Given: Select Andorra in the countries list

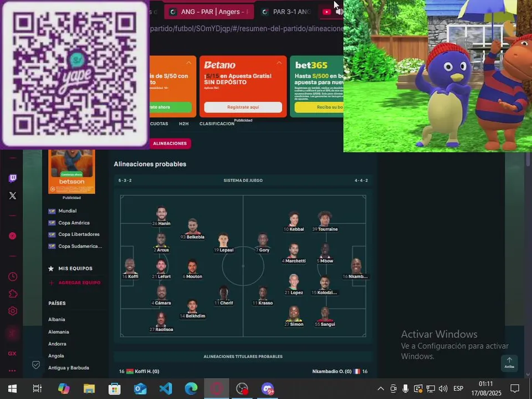Looking at the screenshot, I should pyautogui.click(x=57, y=344).
